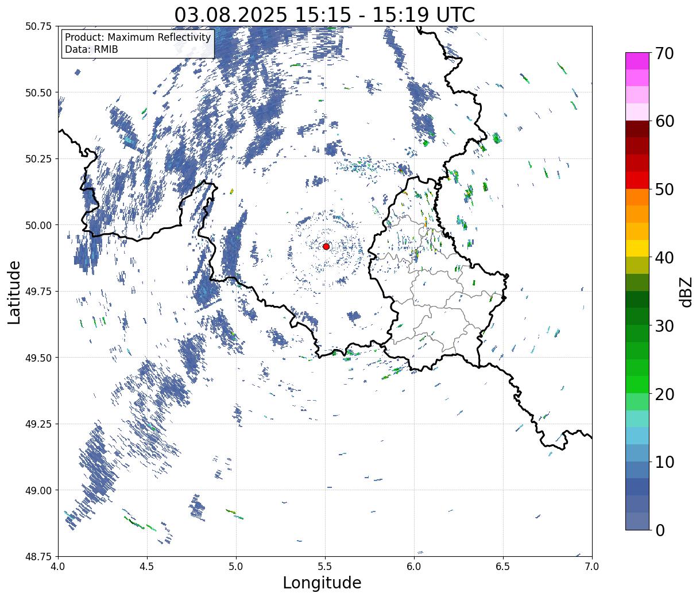Click the longitude tick label 4.0
700x597 pixels.
(58, 567)
